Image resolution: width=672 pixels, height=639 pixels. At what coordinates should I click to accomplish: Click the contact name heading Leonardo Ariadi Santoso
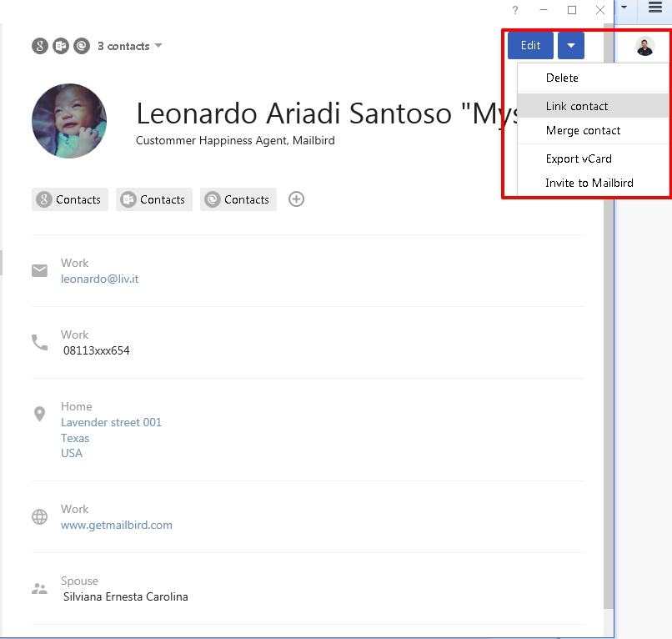(294, 113)
